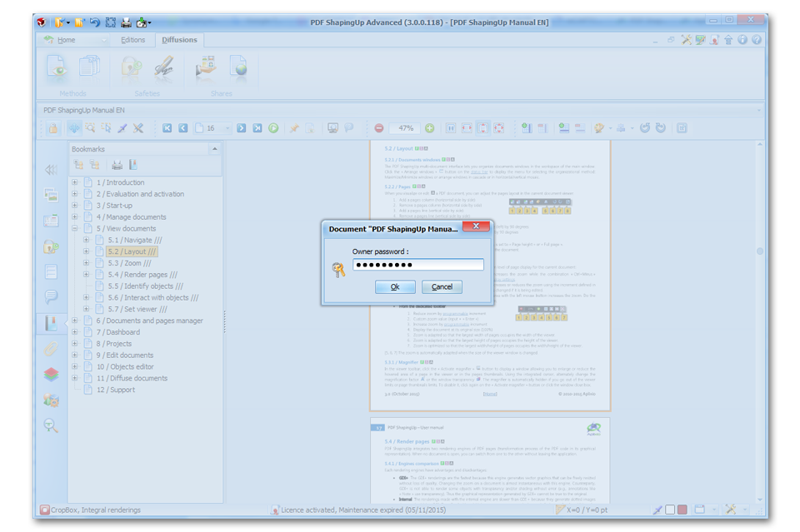
Task: Select the Diffusions ribbon tab
Action: pos(179,40)
